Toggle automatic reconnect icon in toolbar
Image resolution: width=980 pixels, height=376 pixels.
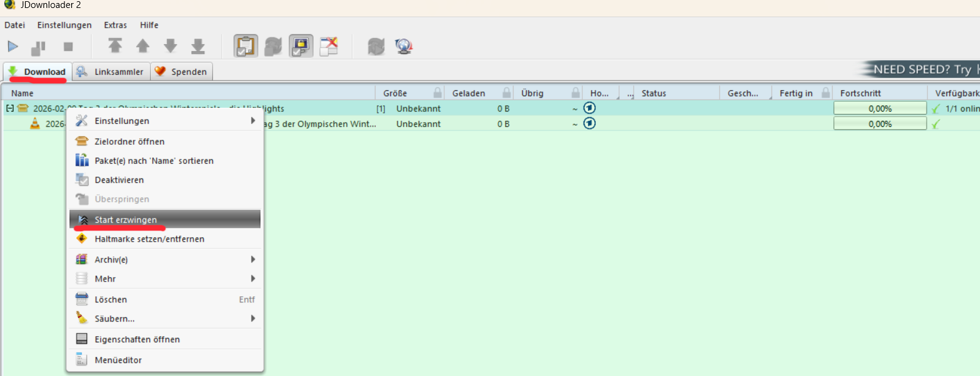273,46
